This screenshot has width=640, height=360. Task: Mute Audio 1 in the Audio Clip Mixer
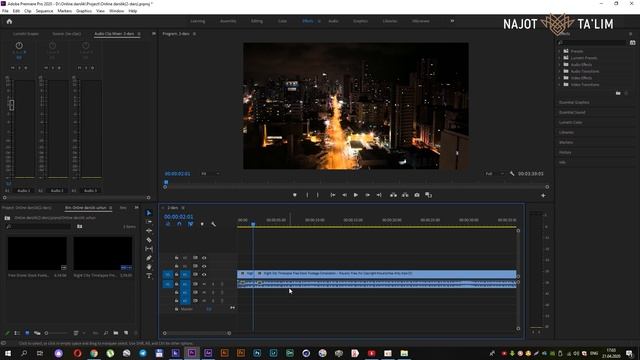click(13, 68)
